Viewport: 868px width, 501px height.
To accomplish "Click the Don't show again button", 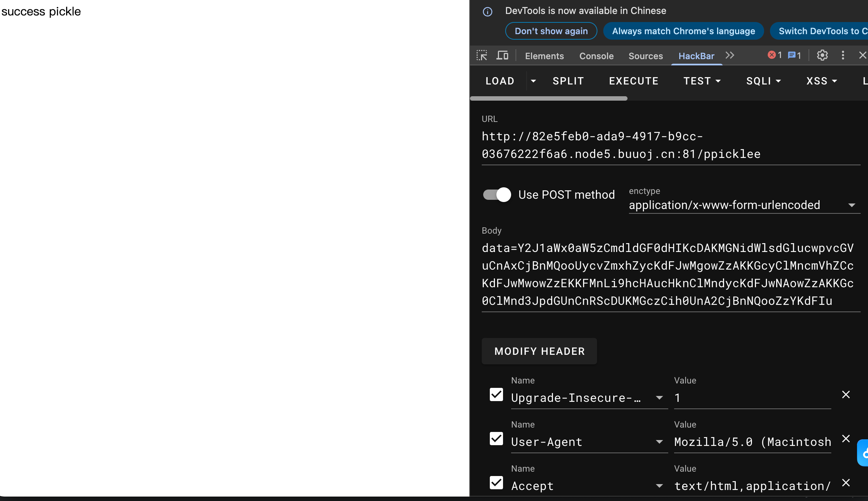I will coord(551,31).
